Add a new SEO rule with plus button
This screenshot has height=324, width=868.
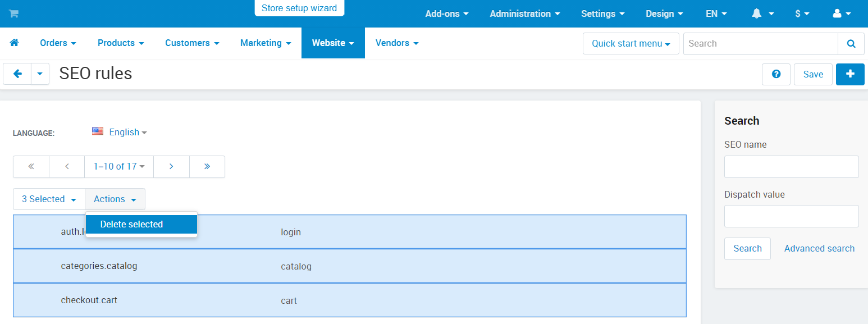[x=850, y=74]
